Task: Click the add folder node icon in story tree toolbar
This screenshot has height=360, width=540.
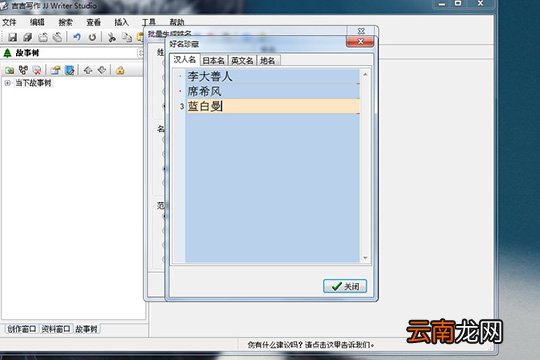Action: point(9,70)
